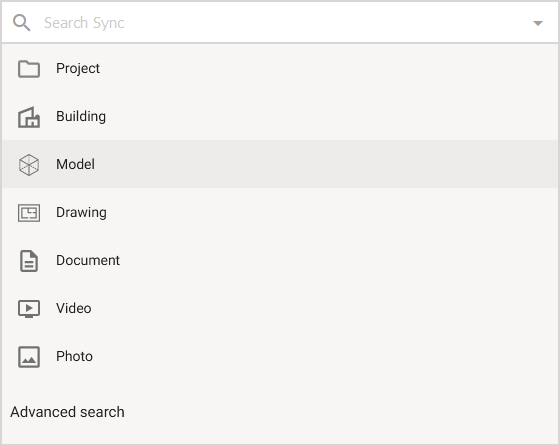Click the Document page icon
The height and width of the screenshot is (446, 560).
coord(29,261)
